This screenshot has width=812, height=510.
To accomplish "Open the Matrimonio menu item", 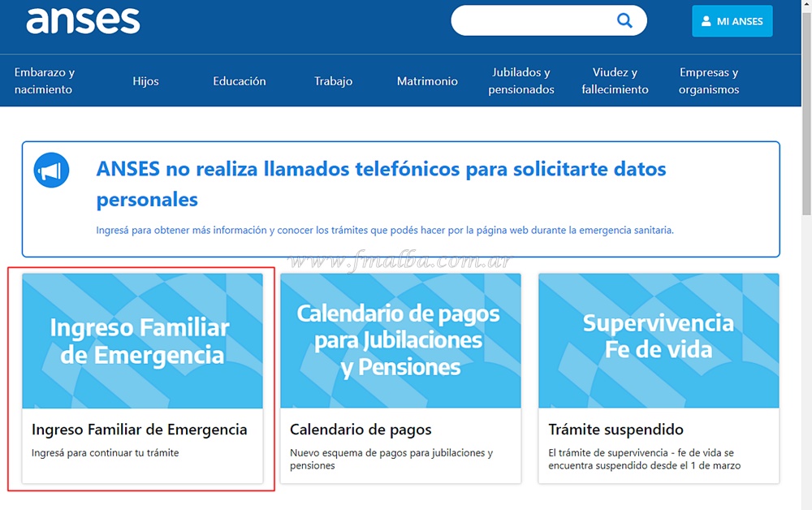I will point(427,81).
